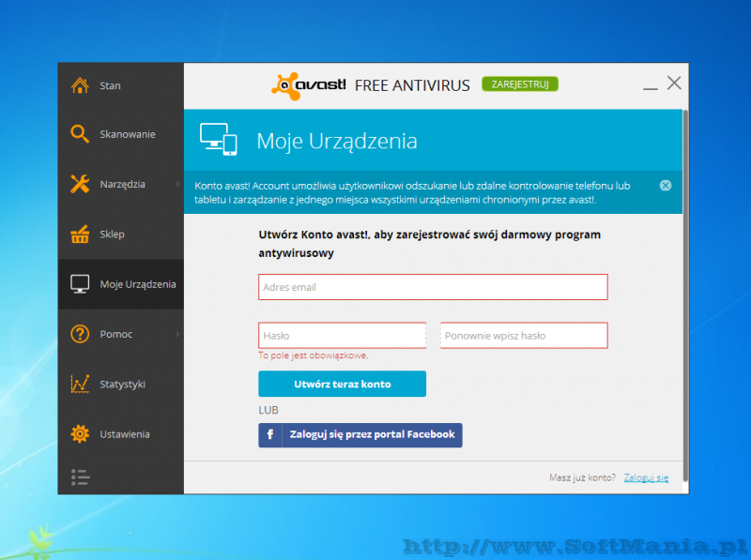The image size is (751, 560).
Task: Click the green ZAREJESTRUJ button
Action: 520,84
